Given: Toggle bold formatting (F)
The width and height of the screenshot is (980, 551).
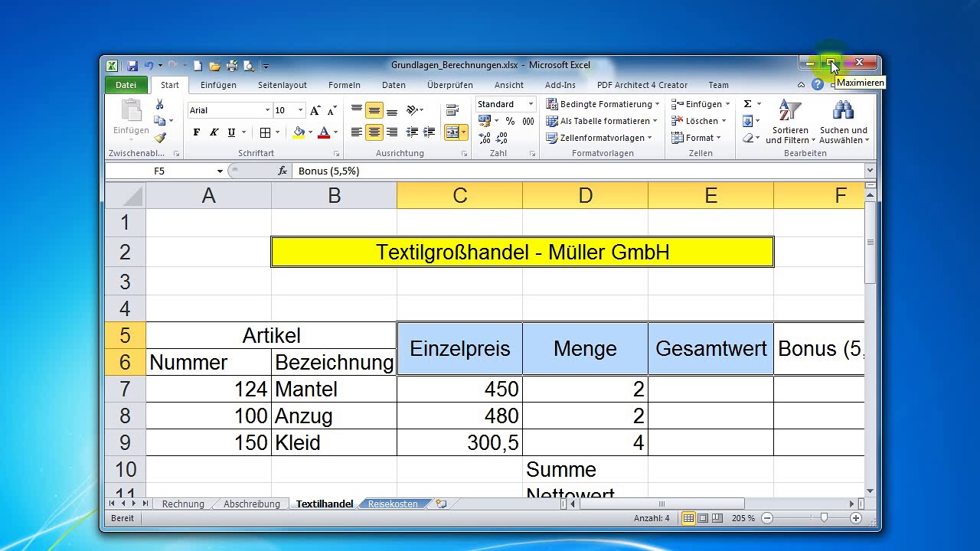Looking at the screenshot, I should 197,132.
